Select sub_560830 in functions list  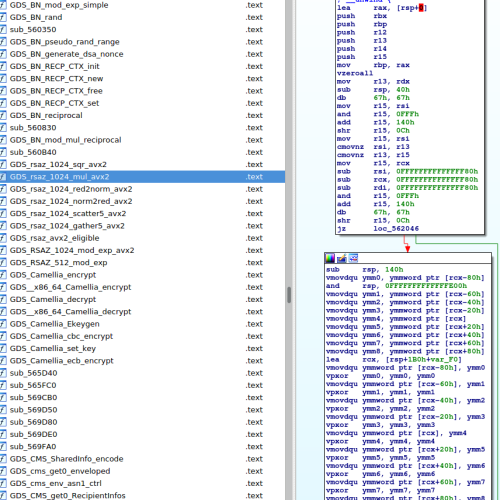(x=142, y=128)
